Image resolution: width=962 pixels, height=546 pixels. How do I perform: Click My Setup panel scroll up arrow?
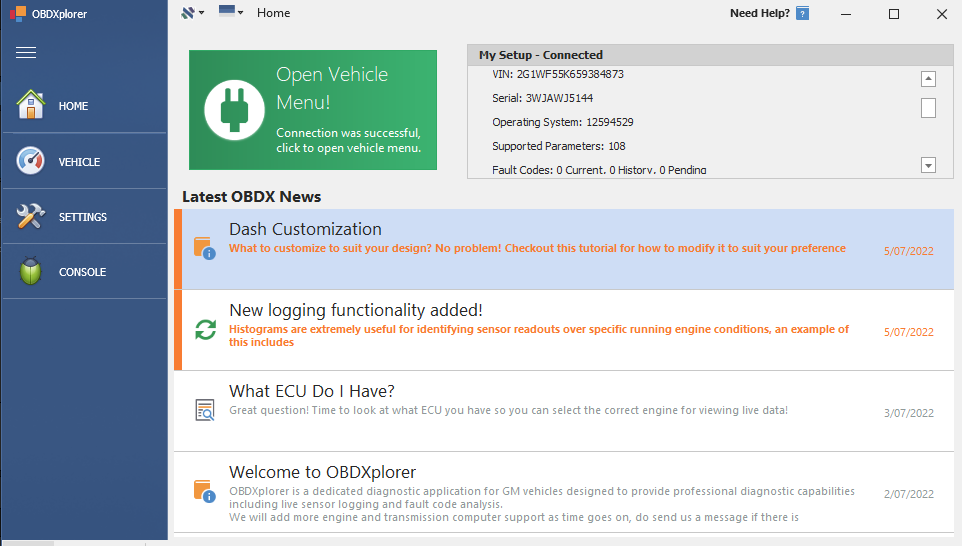928,79
